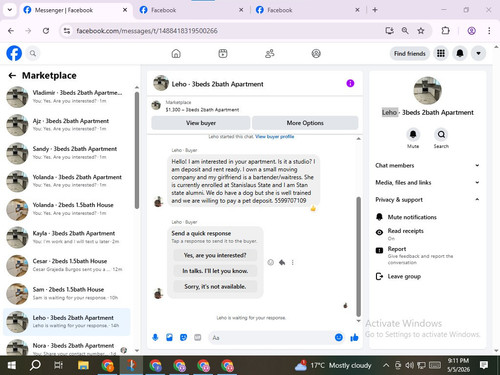Open Vladimir - 3beds 2bath conversation
The image size is (500, 375).
(67, 97)
